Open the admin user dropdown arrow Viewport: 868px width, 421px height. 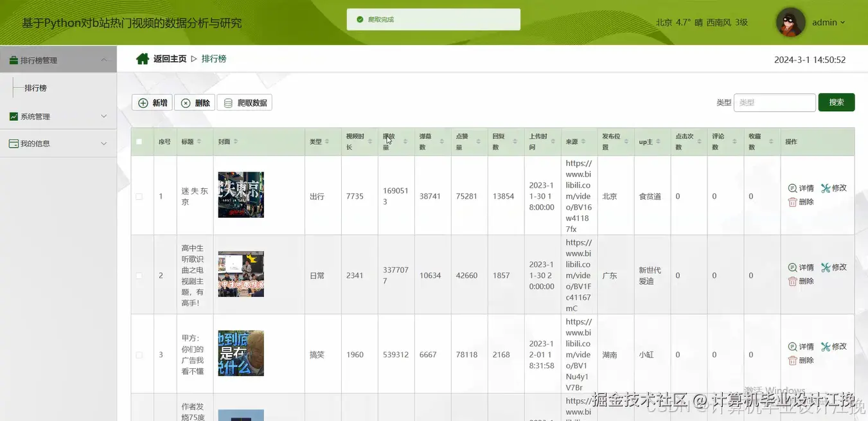click(x=843, y=22)
